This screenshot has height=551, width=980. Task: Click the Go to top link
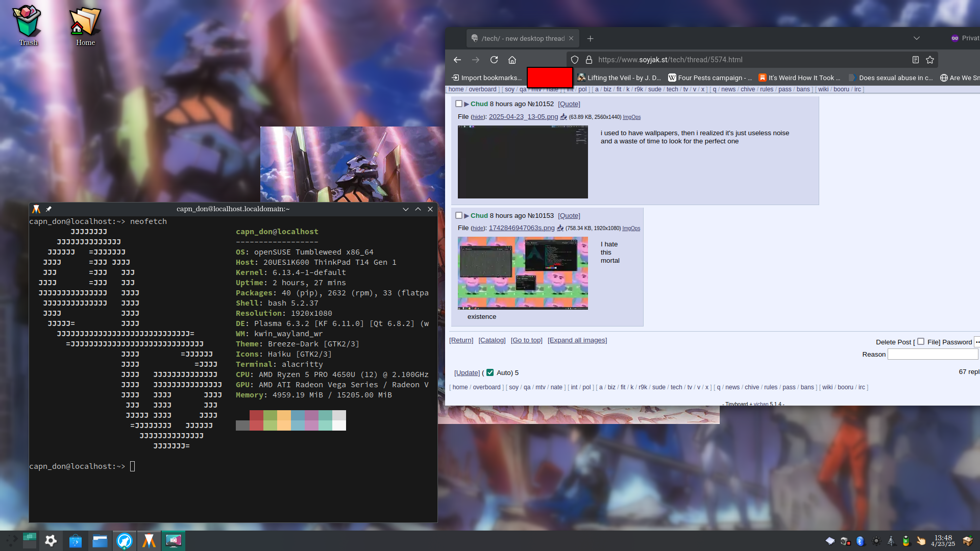[x=527, y=340]
